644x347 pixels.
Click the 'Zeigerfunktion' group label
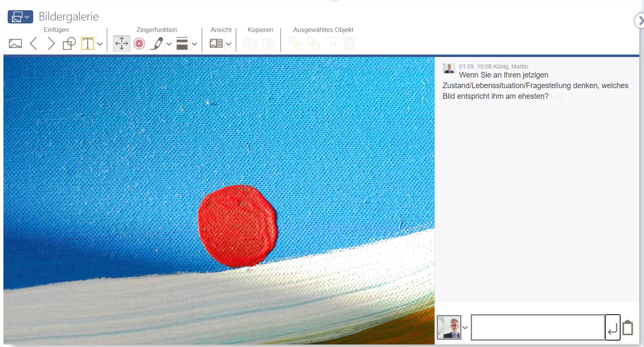(x=157, y=30)
